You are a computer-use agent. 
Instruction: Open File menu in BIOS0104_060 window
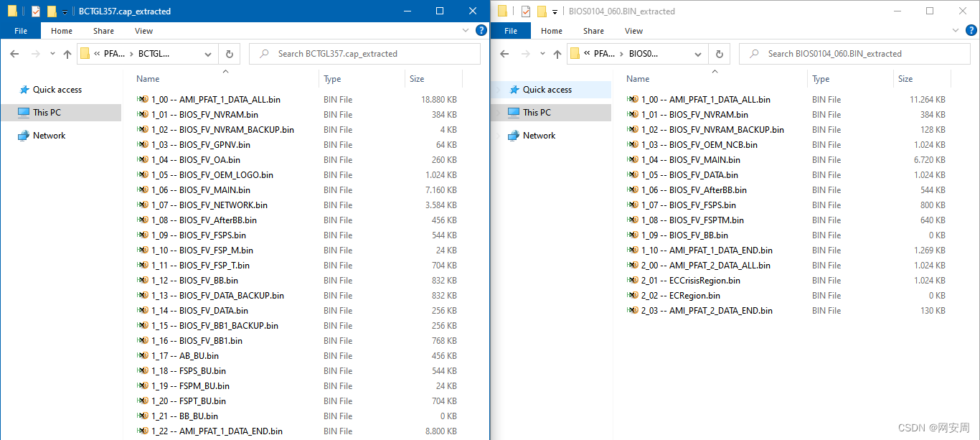coord(511,31)
